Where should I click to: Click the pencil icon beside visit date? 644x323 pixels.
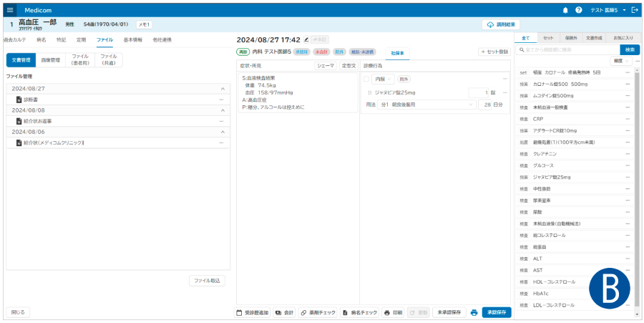click(x=306, y=39)
